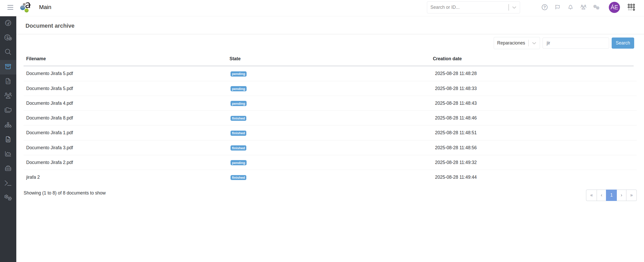Go to the last page arrow

point(631,195)
